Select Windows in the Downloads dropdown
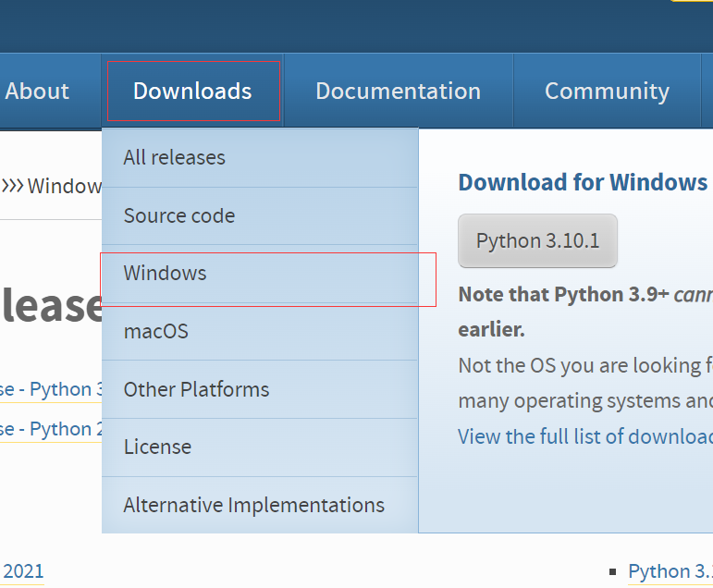713x588 pixels. coord(166,274)
